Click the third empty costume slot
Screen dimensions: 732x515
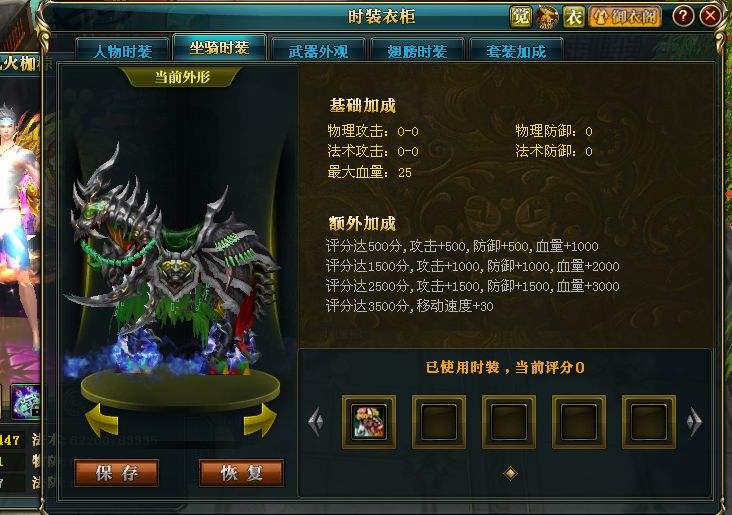pos(509,422)
